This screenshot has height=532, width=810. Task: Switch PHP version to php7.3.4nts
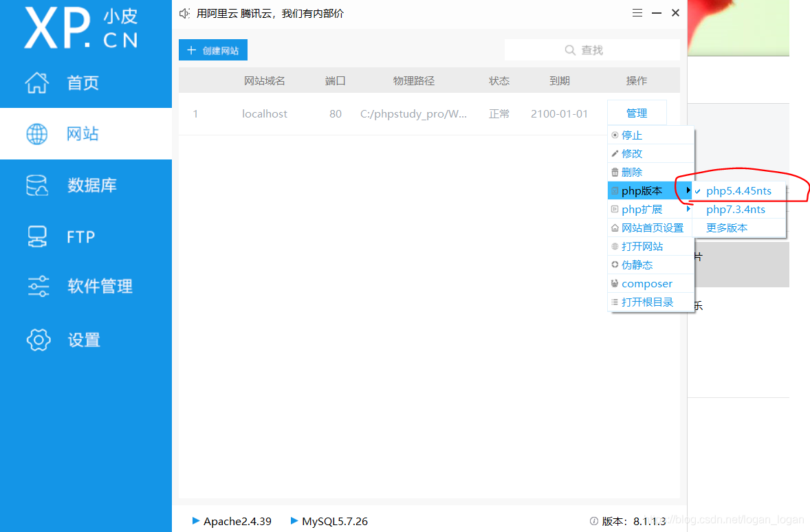[x=736, y=209]
